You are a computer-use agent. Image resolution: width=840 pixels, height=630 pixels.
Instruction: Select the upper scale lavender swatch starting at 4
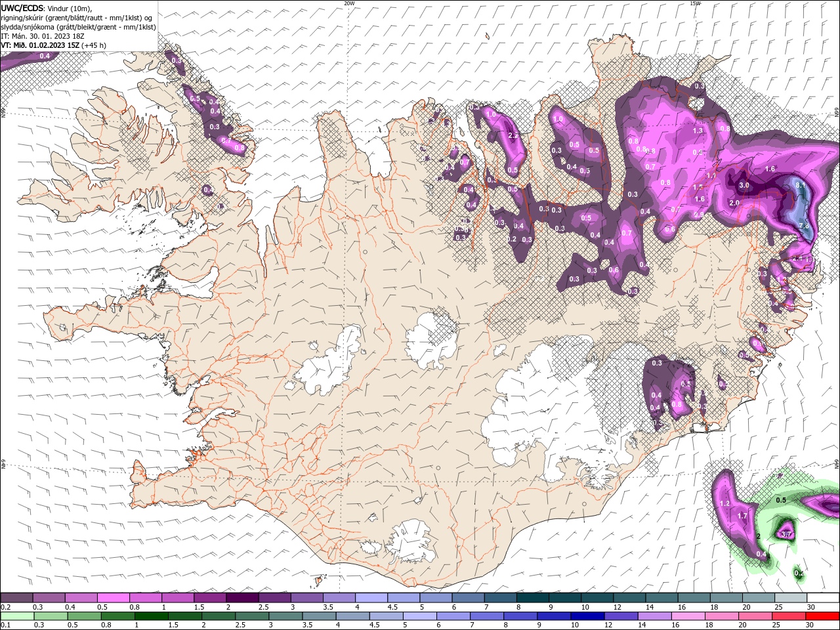coord(371,598)
